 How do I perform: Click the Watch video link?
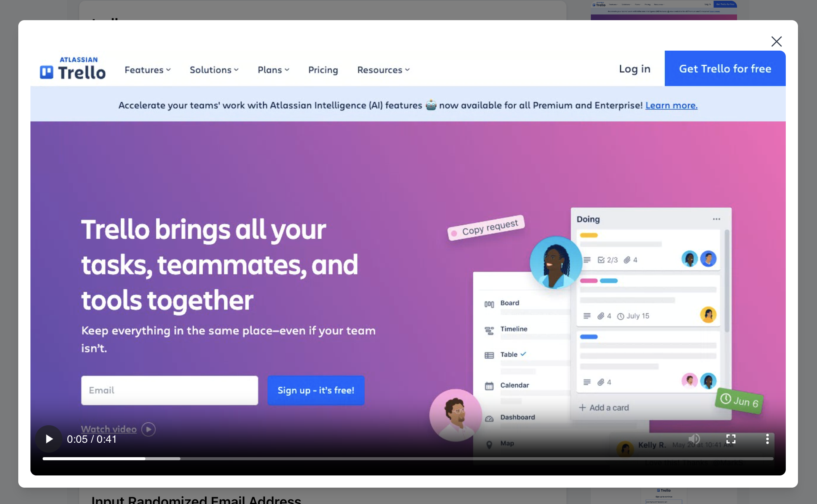[109, 429]
